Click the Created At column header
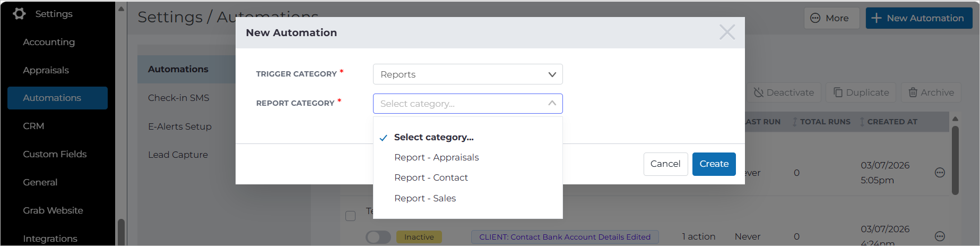This screenshot has height=246, width=980. tap(892, 122)
